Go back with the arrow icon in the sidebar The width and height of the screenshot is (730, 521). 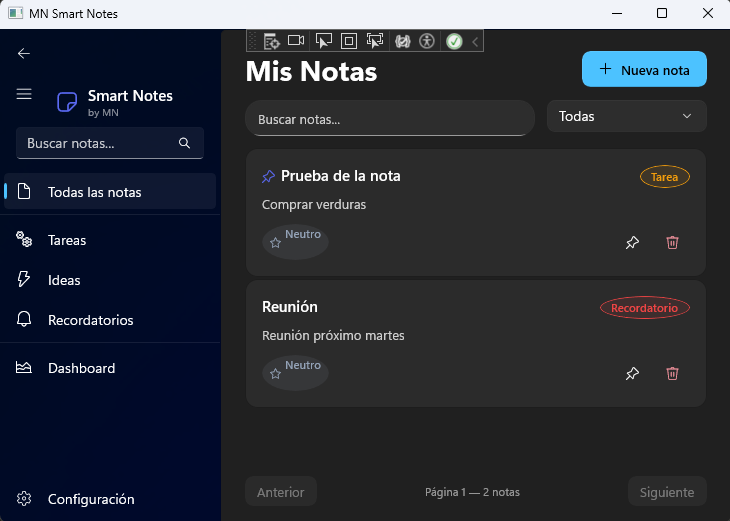(24, 54)
